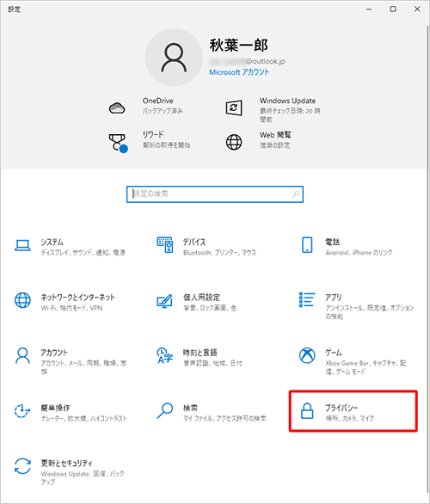This screenshot has height=504, width=430.
Task: Select the 個人用設定 title
Action: (201, 297)
